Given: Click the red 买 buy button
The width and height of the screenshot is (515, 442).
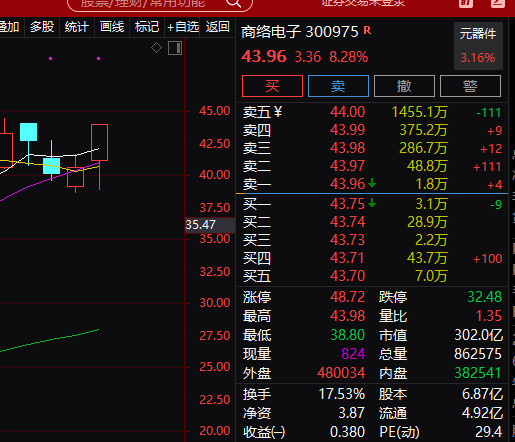Looking at the screenshot, I should pos(272,86).
